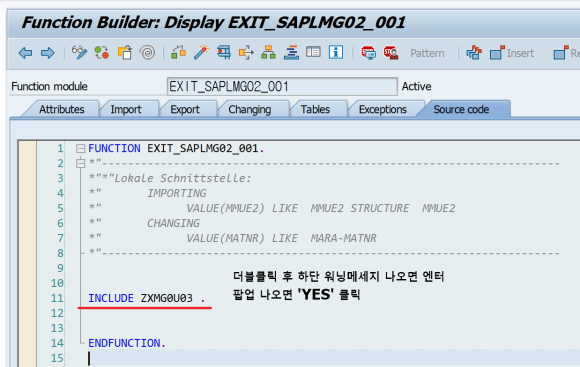Click the Test/Execute icon
580x367 pixels.
click(224, 53)
